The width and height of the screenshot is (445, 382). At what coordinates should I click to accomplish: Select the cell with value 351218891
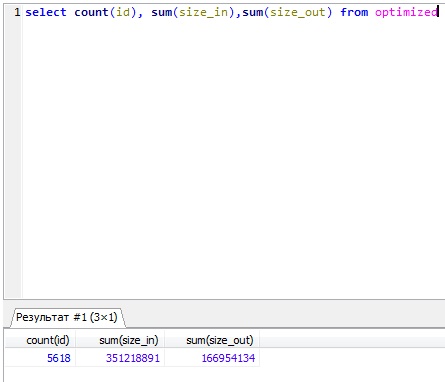pyautogui.click(x=120, y=358)
